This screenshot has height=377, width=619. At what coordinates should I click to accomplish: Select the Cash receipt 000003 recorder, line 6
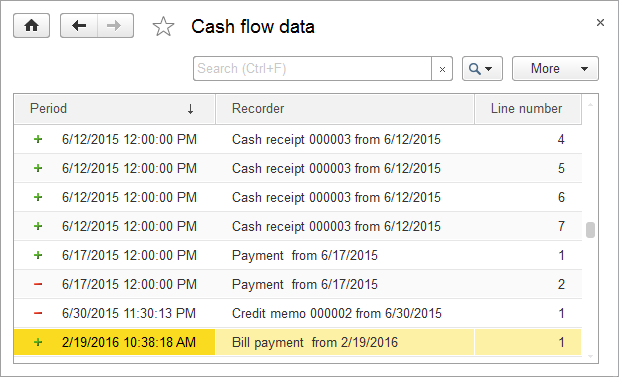point(336,197)
